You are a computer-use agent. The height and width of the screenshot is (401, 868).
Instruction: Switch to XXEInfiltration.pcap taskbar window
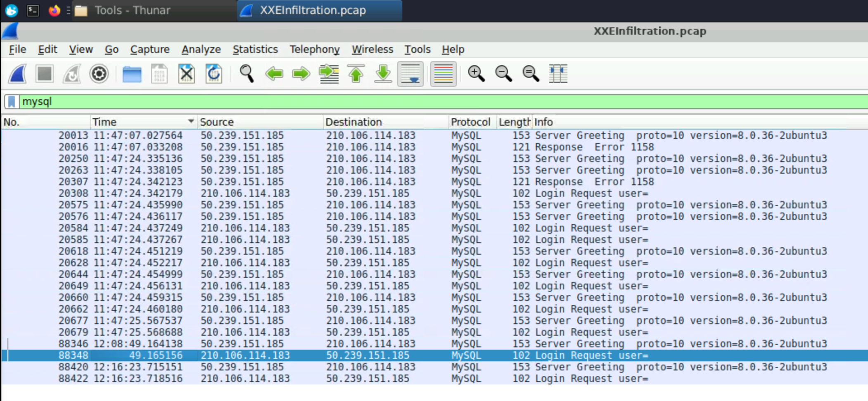click(320, 10)
